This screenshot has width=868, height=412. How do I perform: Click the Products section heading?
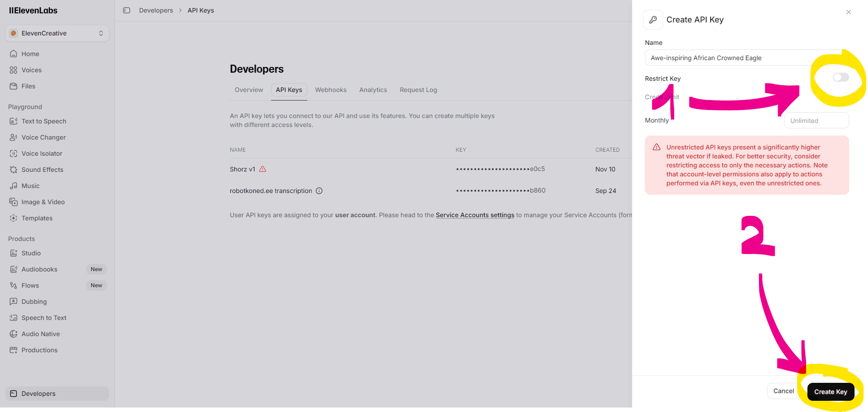[22, 239]
